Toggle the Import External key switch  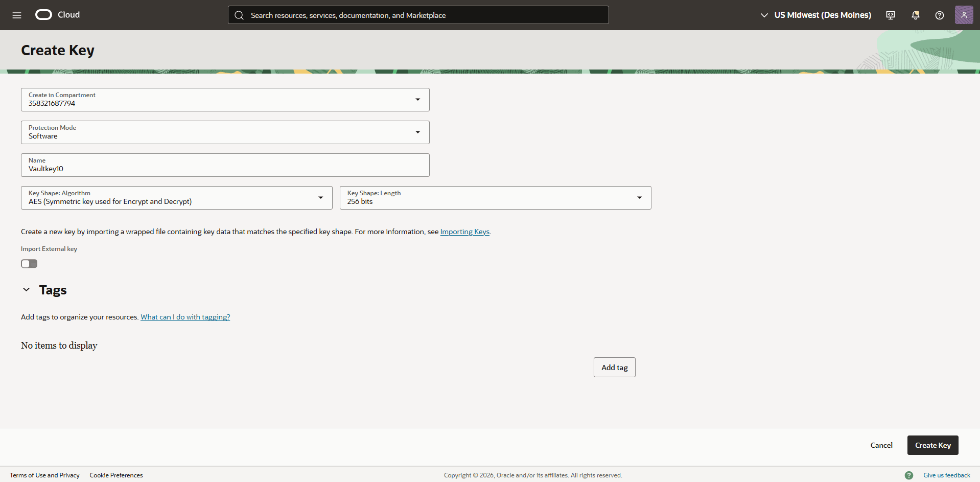point(29,264)
